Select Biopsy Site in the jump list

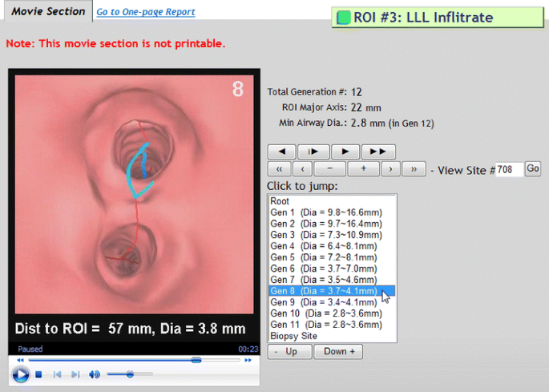tap(293, 336)
